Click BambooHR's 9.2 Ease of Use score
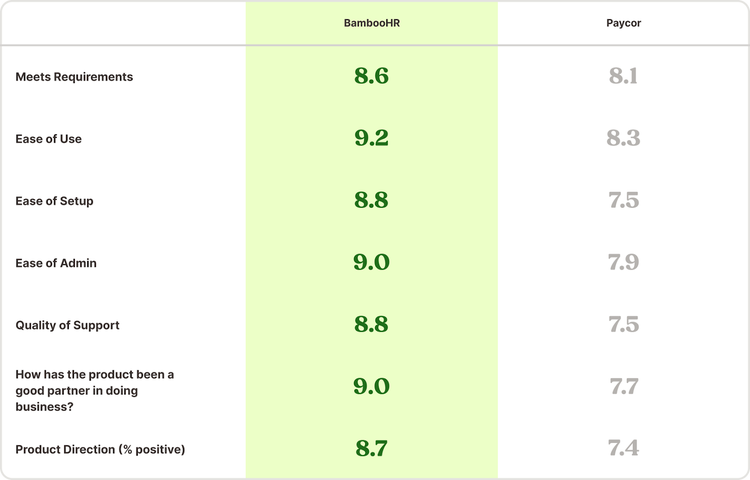 pyautogui.click(x=372, y=138)
